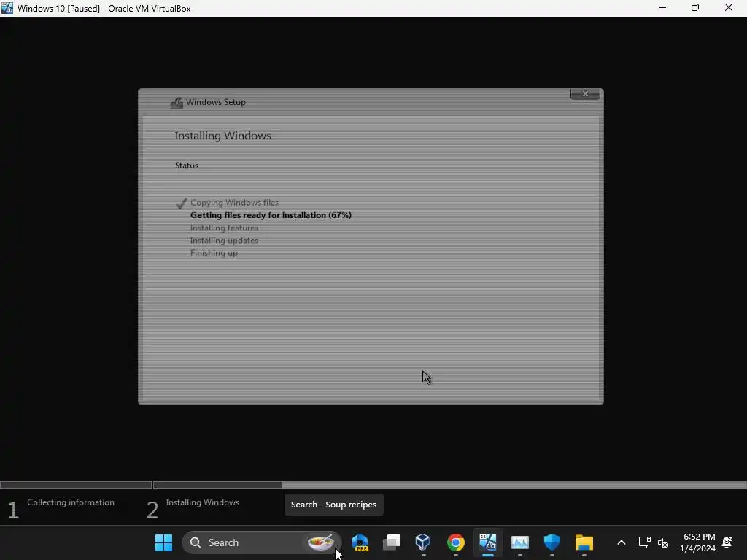Open the performance monitor graph taskbar icon
The width and height of the screenshot is (747, 560).
[x=519, y=542]
